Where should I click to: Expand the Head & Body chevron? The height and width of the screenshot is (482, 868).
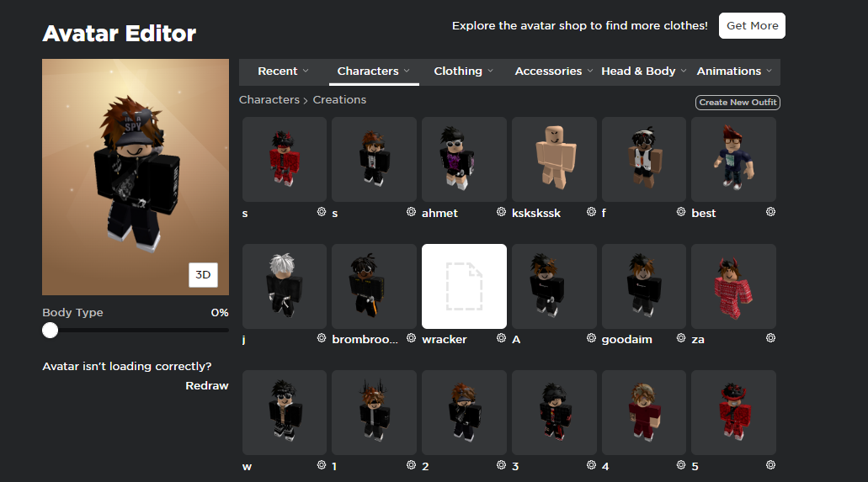click(x=684, y=71)
